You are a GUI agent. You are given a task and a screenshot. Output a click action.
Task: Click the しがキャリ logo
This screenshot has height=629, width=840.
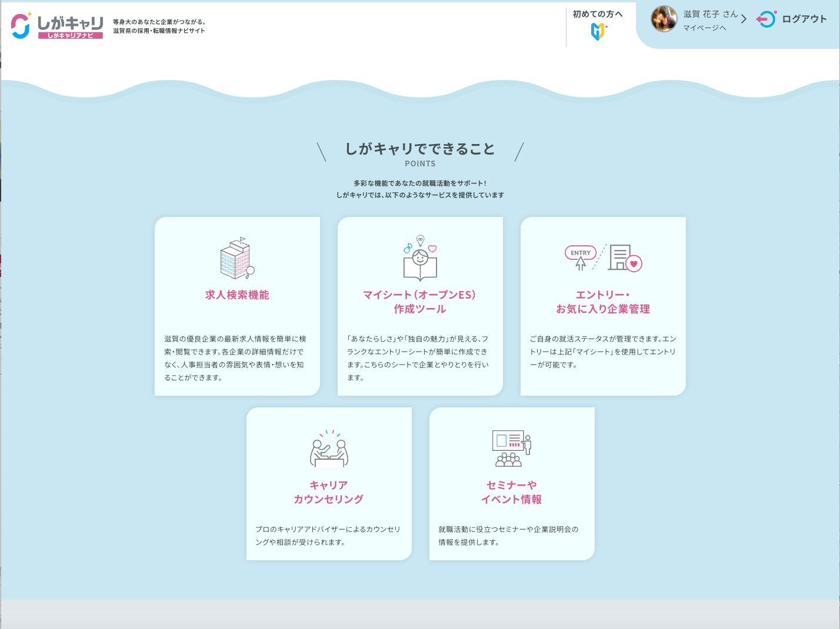click(57, 26)
